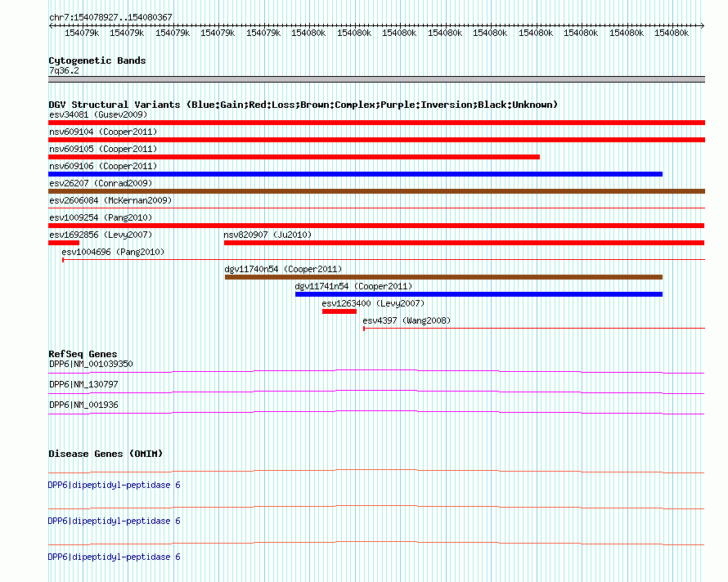728x582 pixels.
Task: Select the DPP6|NM_130797 magenta gene track line
Action: [x=376, y=392]
